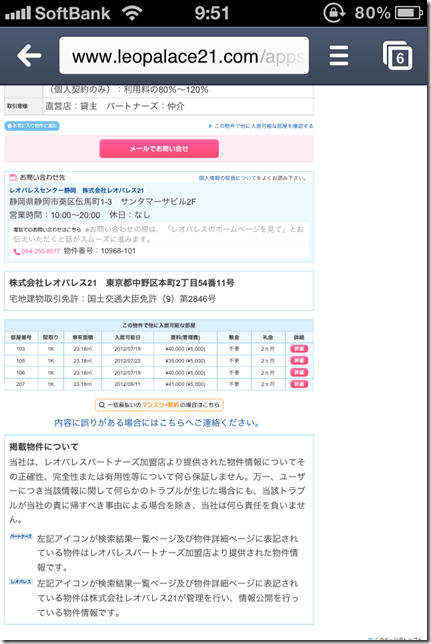Image resolution: width=431 pixels, height=644 pixels.
Task: Select the 株式会社レオパレス21 東京都中野区 heading
Action: click(x=122, y=283)
